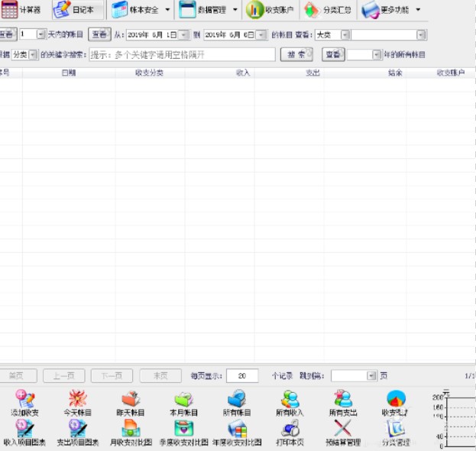This screenshot has width=476, height=451.
Task: Expand the 数据管理 dropdown menu
Action: (235, 11)
